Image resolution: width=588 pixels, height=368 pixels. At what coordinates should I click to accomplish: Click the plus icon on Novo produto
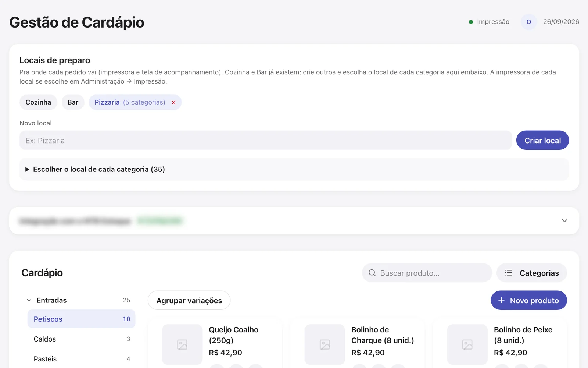501,301
